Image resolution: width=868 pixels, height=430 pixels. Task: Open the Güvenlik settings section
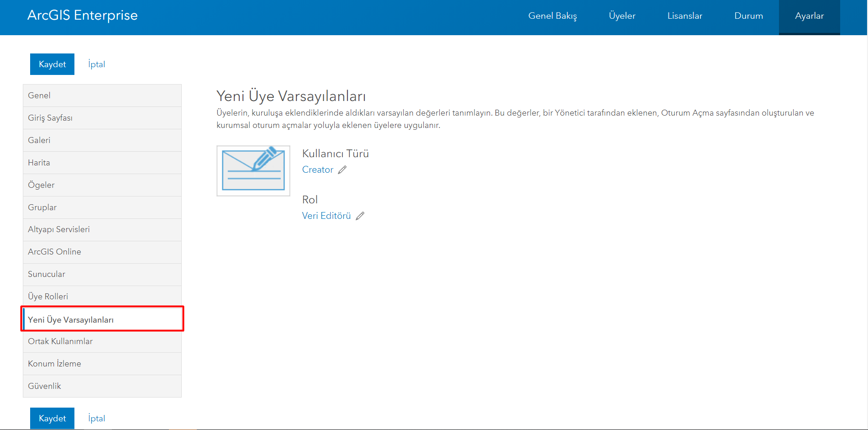point(102,386)
